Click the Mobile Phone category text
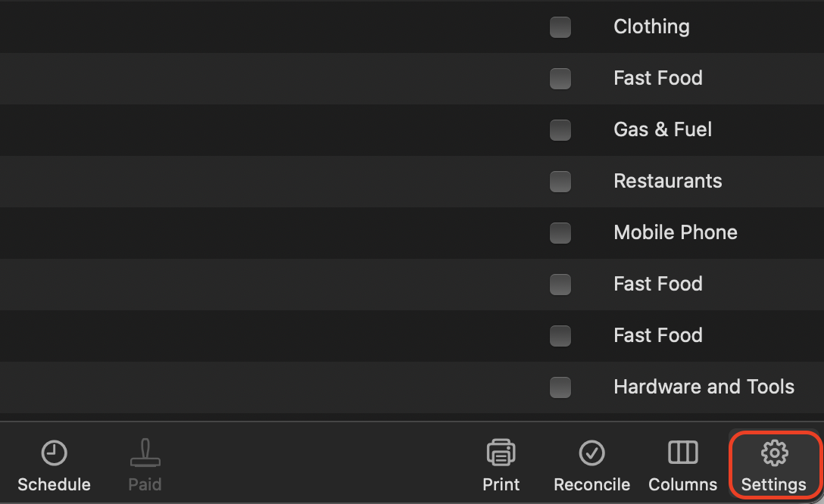 [x=675, y=233]
